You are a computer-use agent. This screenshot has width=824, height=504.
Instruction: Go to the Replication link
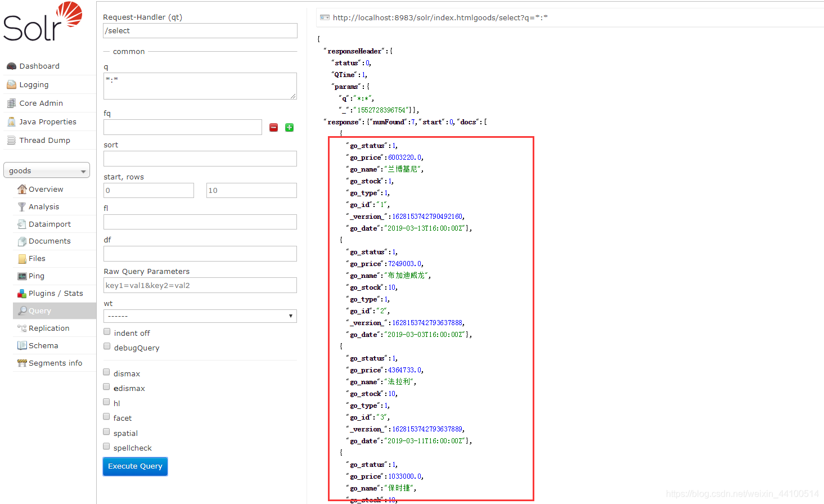click(x=49, y=328)
